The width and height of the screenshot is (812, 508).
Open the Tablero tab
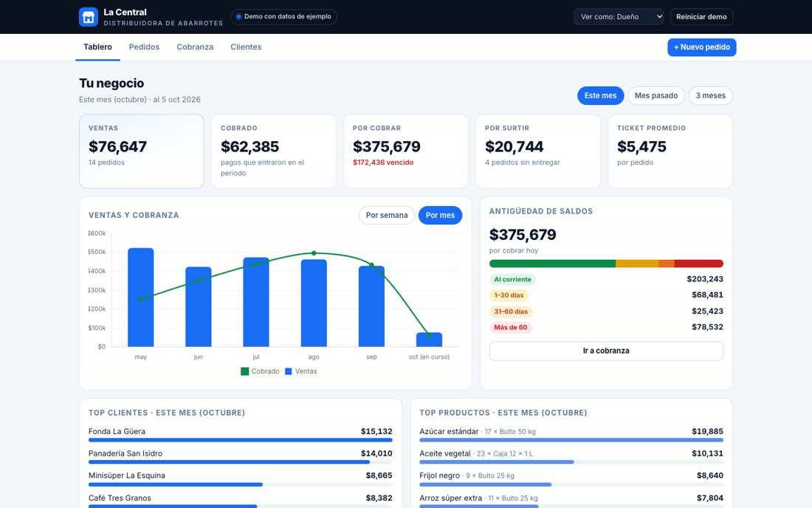click(98, 47)
